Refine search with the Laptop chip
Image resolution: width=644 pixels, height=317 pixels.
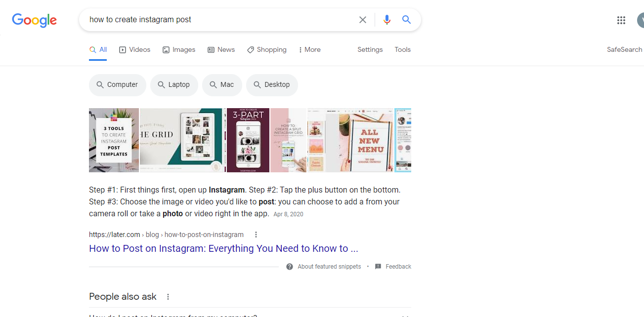coord(174,85)
